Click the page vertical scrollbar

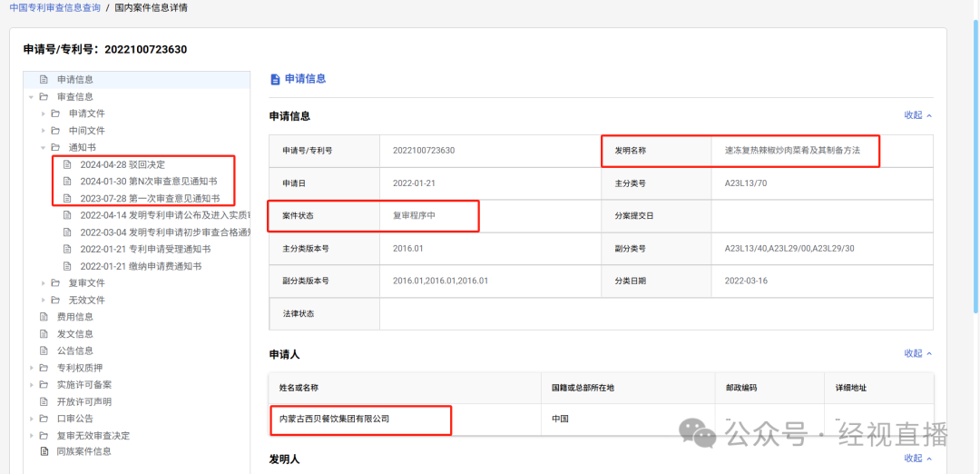click(975, 182)
